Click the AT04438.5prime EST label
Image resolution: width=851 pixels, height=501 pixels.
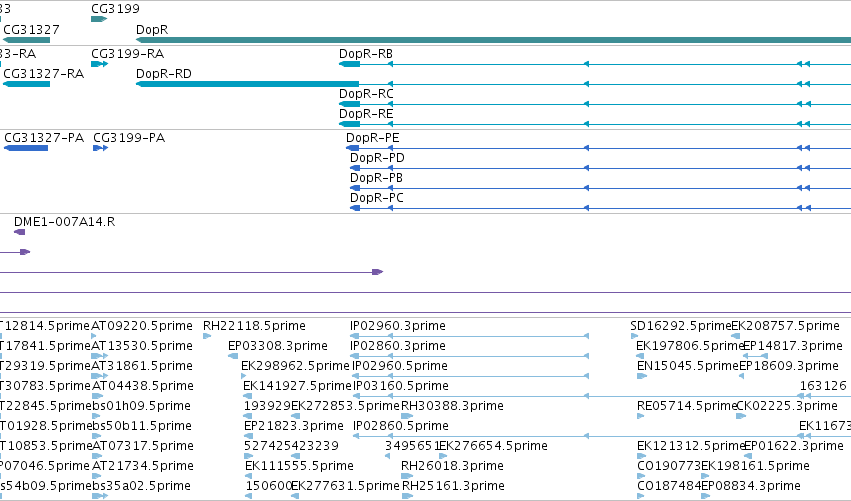143,386
